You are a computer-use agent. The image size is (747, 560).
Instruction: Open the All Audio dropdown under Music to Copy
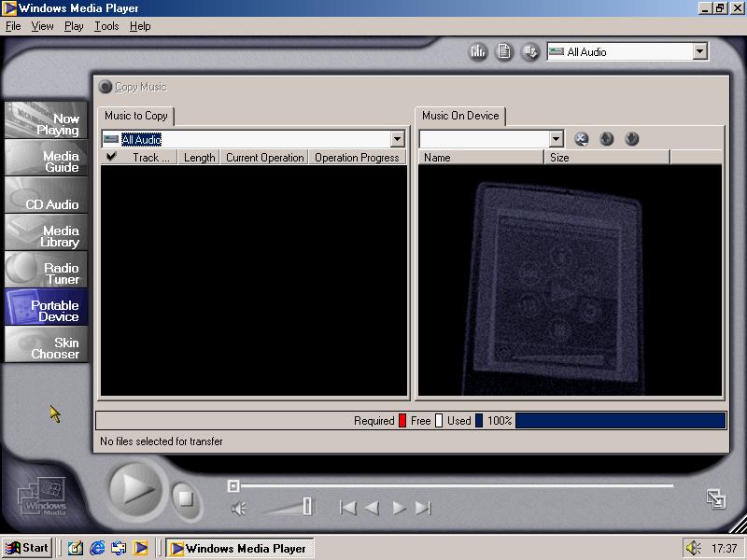point(397,139)
